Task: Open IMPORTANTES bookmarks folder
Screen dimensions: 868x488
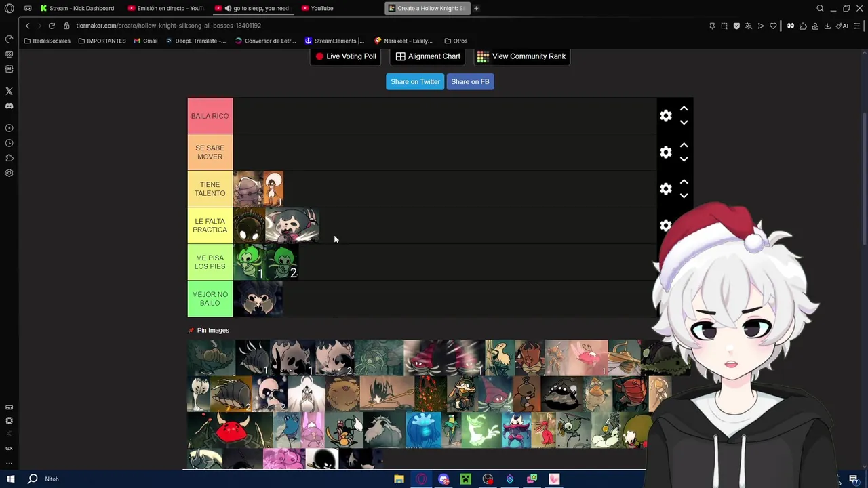Action: click(x=102, y=41)
